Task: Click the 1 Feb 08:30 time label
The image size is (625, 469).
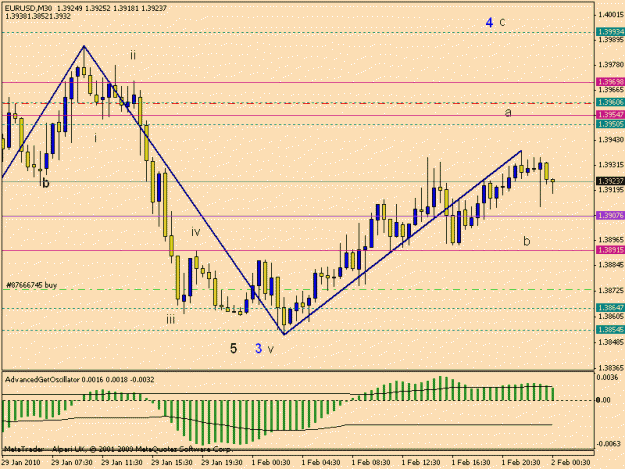Action: (371, 463)
